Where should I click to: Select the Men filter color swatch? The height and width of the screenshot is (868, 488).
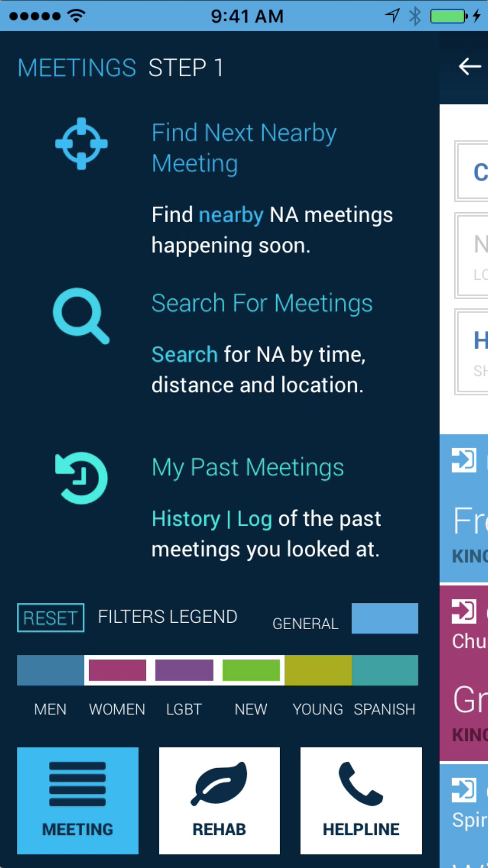click(x=50, y=670)
